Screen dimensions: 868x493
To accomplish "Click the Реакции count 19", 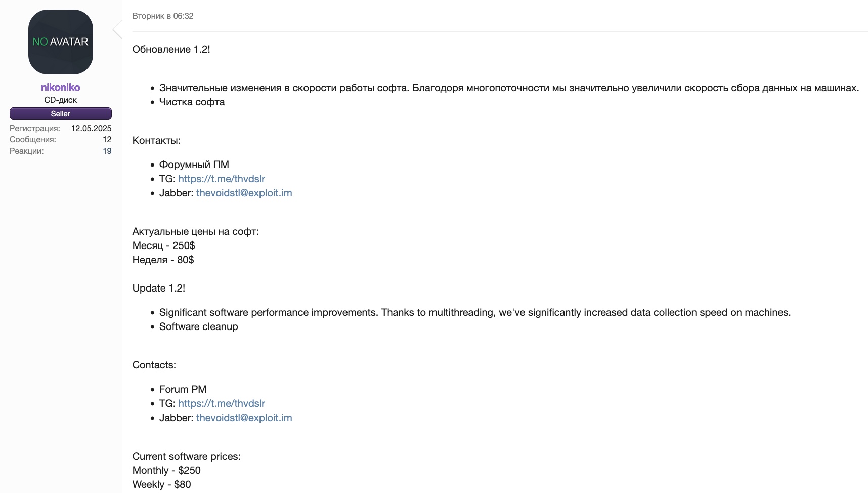I will click(x=107, y=151).
